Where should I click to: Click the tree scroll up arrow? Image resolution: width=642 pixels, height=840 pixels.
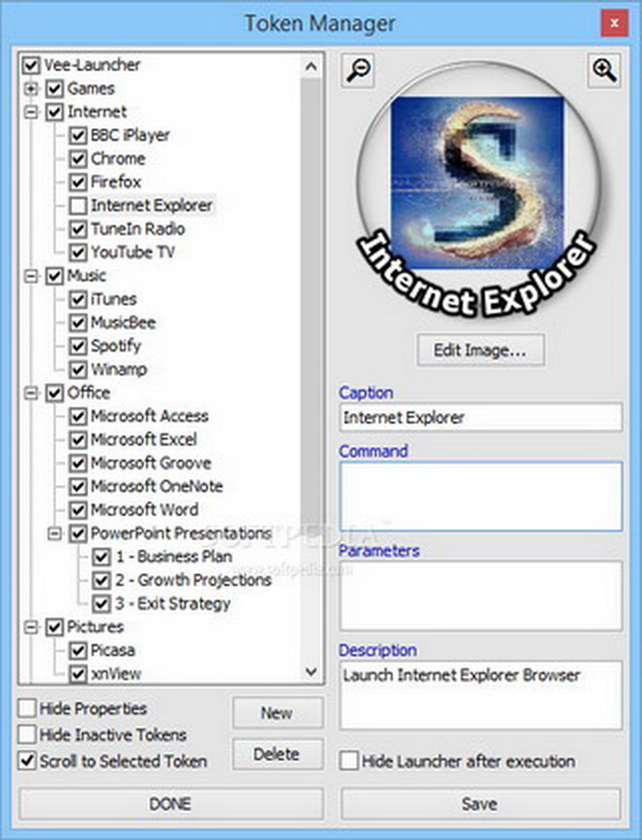click(x=311, y=66)
